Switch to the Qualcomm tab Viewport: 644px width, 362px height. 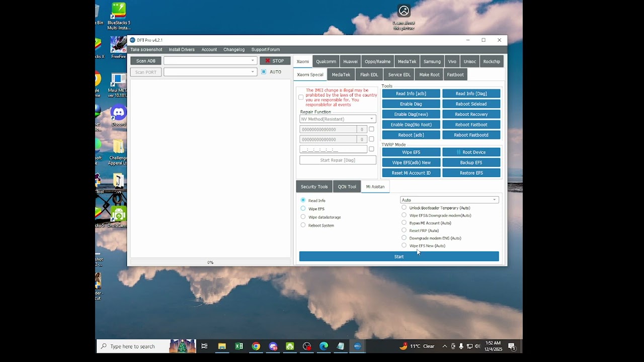(326, 61)
